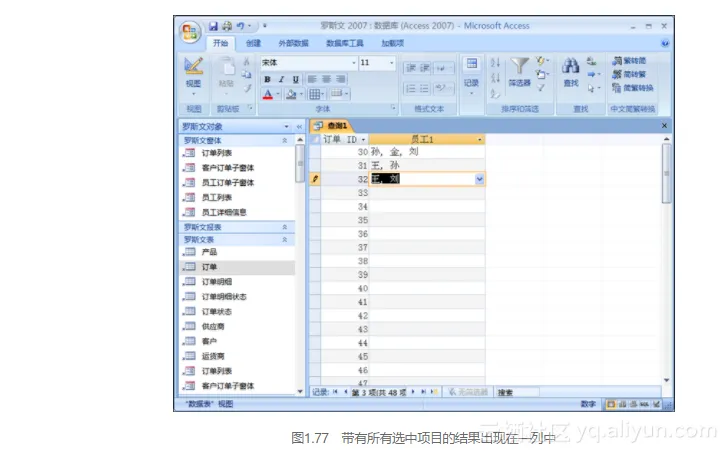Screen dimensions: 728x454
Task: Switch to Design view in status bar
Action: 656,404
